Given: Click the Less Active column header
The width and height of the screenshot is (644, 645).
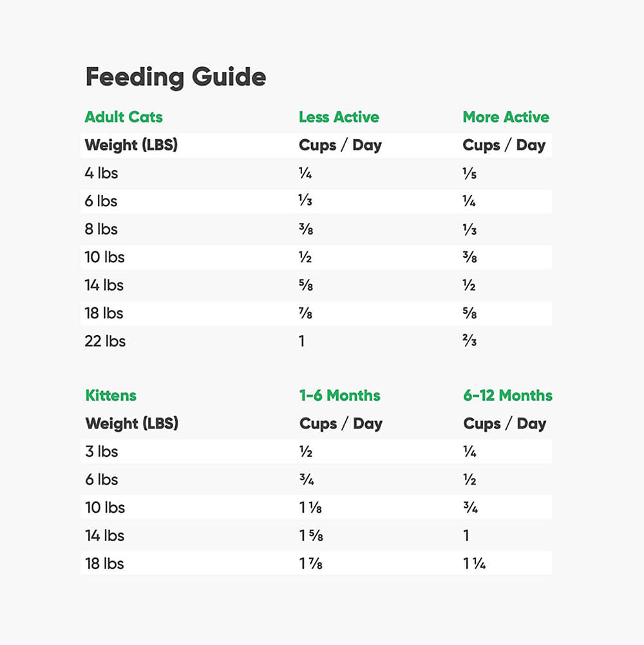Looking at the screenshot, I should click(x=339, y=117).
